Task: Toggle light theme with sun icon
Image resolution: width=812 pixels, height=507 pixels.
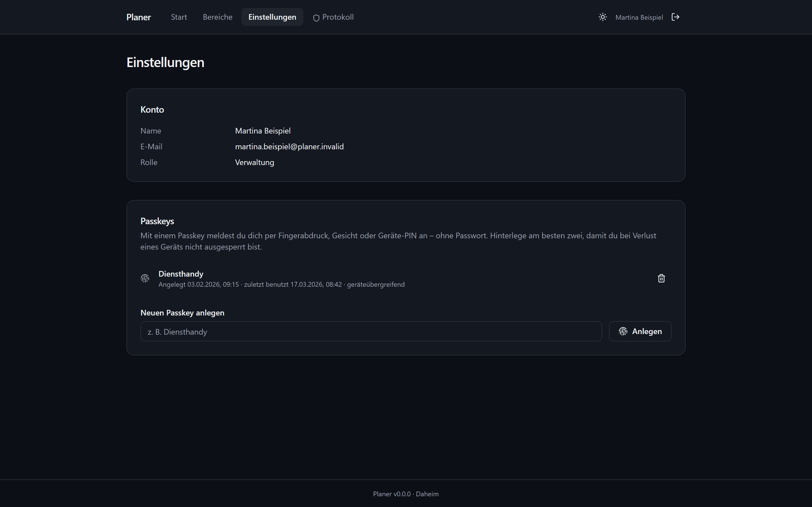Action: (x=603, y=17)
